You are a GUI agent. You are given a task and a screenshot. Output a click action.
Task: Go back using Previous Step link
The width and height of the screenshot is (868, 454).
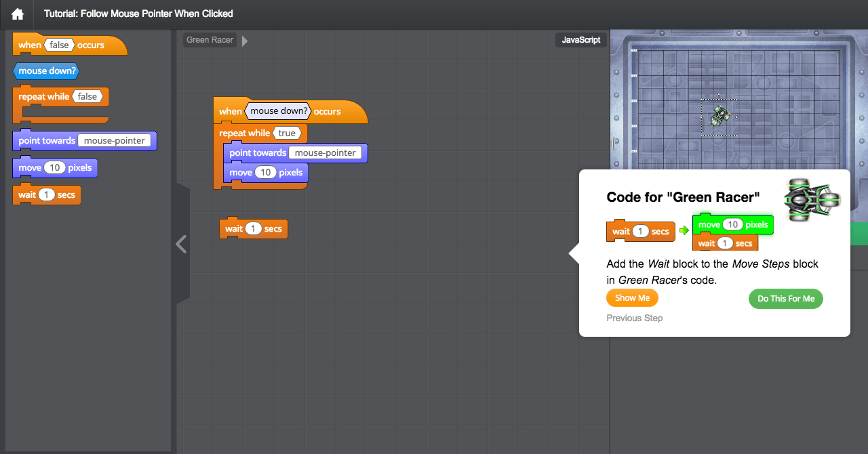click(635, 318)
